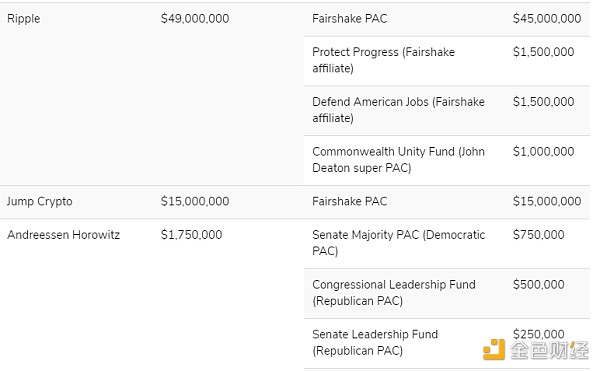Click the golden watermark logo icon
Image resolution: width=600 pixels, height=371 pixels.
(494, 349)
